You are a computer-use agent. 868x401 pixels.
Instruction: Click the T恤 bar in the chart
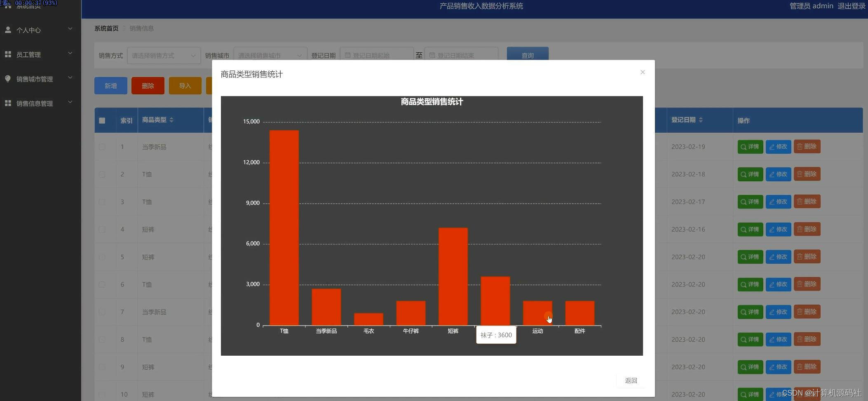284,227
